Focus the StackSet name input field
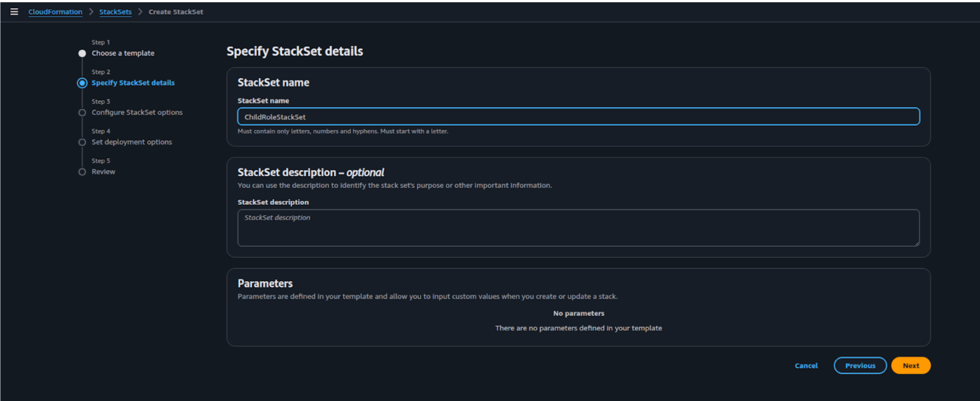 point(579,116)
